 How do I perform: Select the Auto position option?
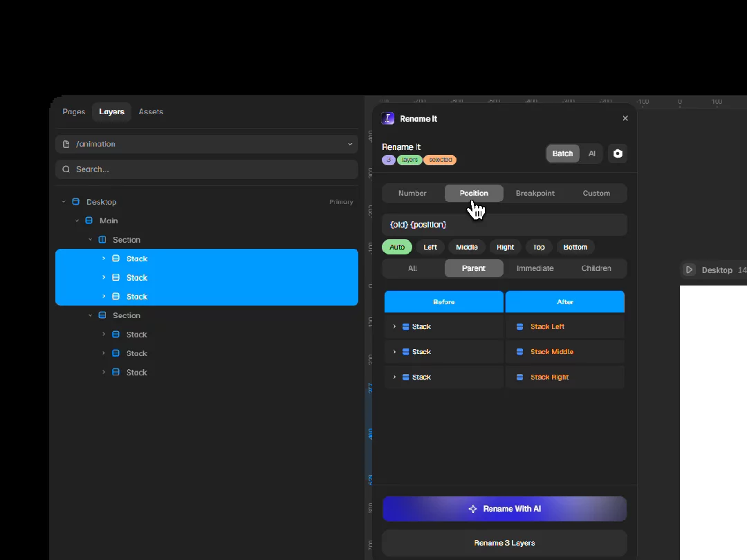click(x=397, y=247)
